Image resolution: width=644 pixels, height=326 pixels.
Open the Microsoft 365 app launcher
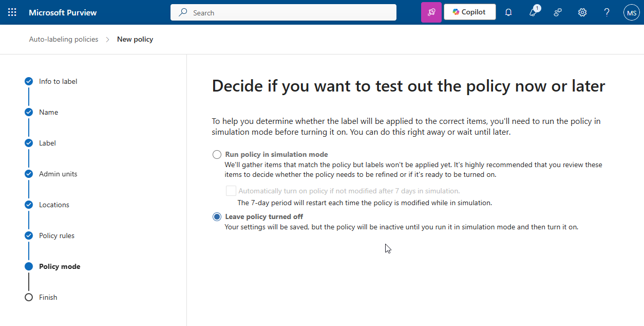click(12, 12)
